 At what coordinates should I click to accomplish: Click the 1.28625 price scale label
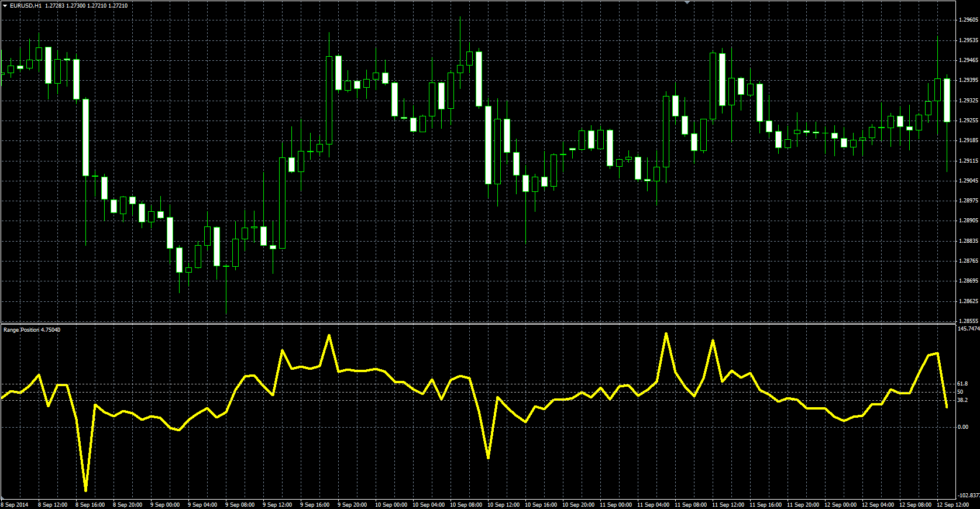[968, 301]
